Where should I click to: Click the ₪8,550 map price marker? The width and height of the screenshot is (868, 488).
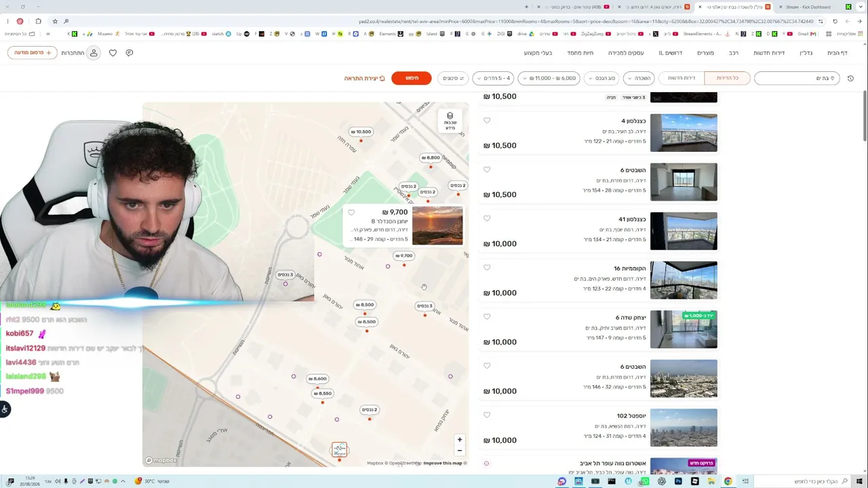click(322, 394)
